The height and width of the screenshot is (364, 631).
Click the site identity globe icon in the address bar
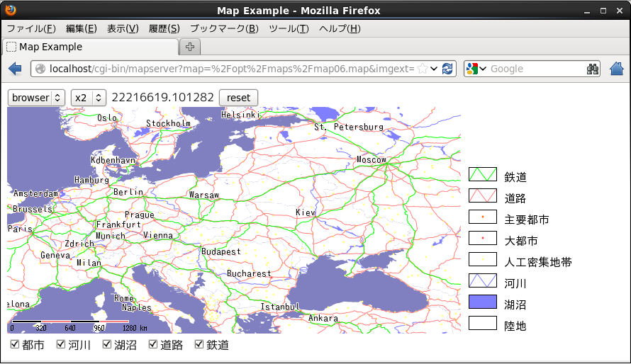point(40,69)
